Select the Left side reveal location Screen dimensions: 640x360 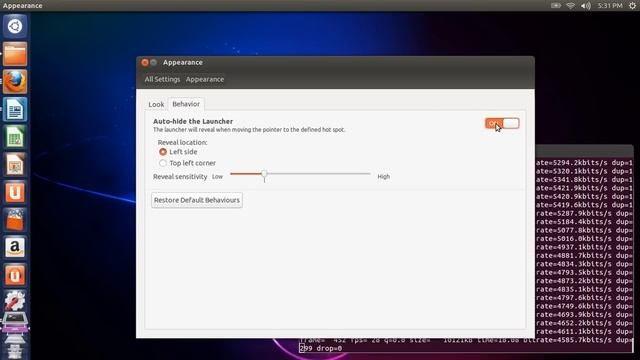178,152
